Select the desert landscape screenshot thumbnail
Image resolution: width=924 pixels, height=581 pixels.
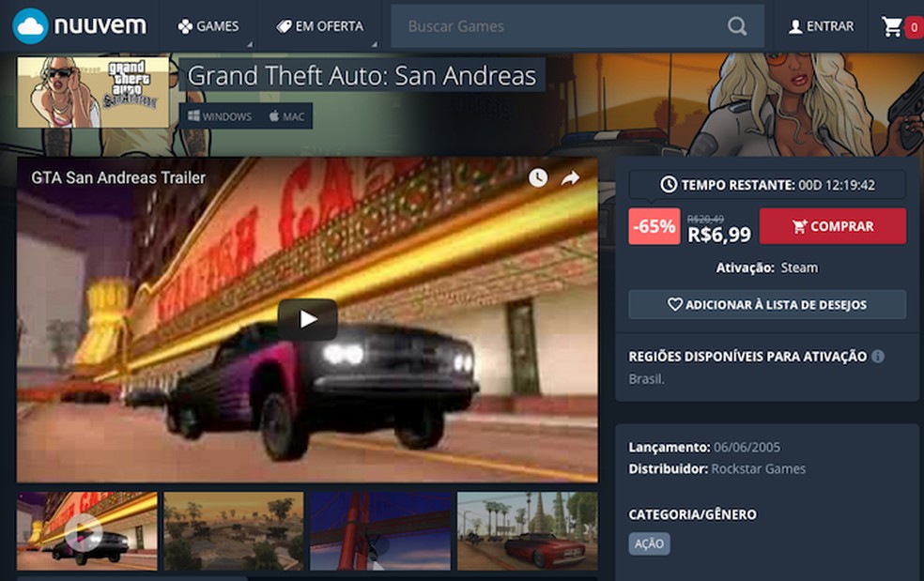coord(234,531)
